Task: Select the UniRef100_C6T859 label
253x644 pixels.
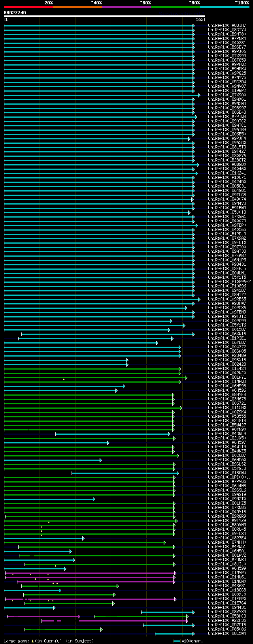Action: pyautogui.click(x=227, y=60)
